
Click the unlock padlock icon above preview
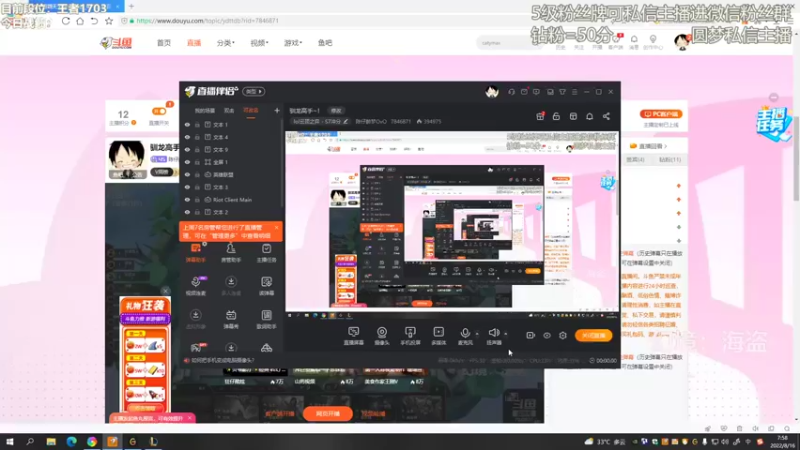(556, 116)
